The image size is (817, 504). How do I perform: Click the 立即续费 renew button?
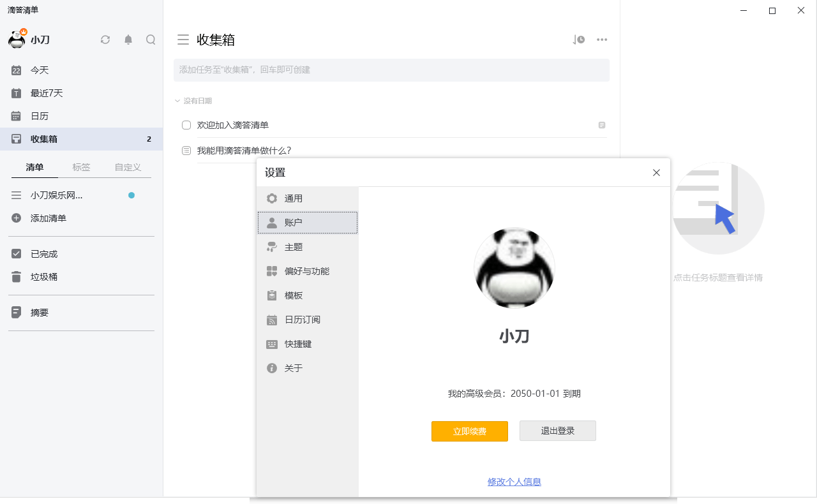tap(470, 431)
